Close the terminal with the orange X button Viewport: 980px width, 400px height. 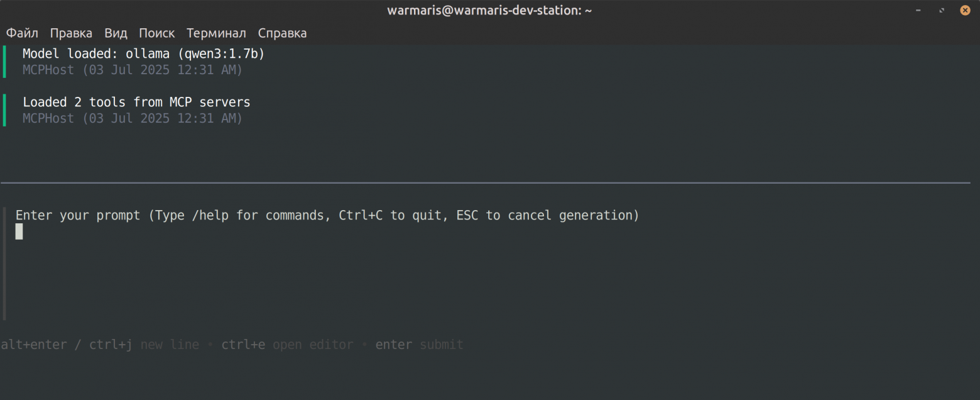point(965,11)
